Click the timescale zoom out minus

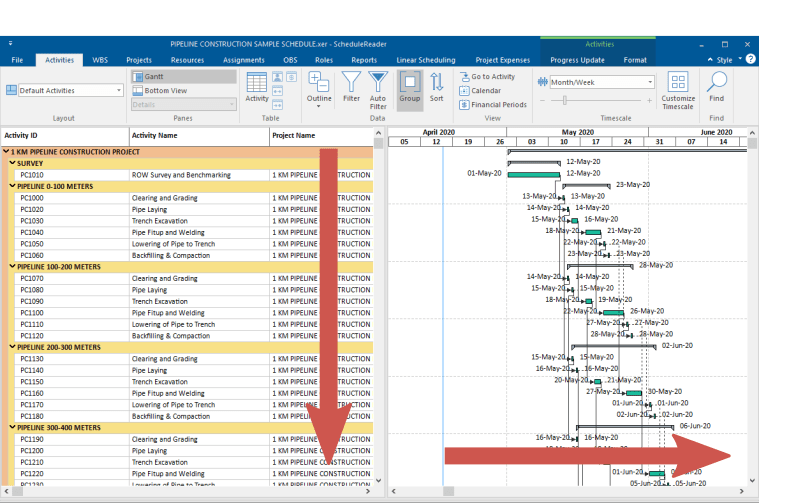coord(542,101)
